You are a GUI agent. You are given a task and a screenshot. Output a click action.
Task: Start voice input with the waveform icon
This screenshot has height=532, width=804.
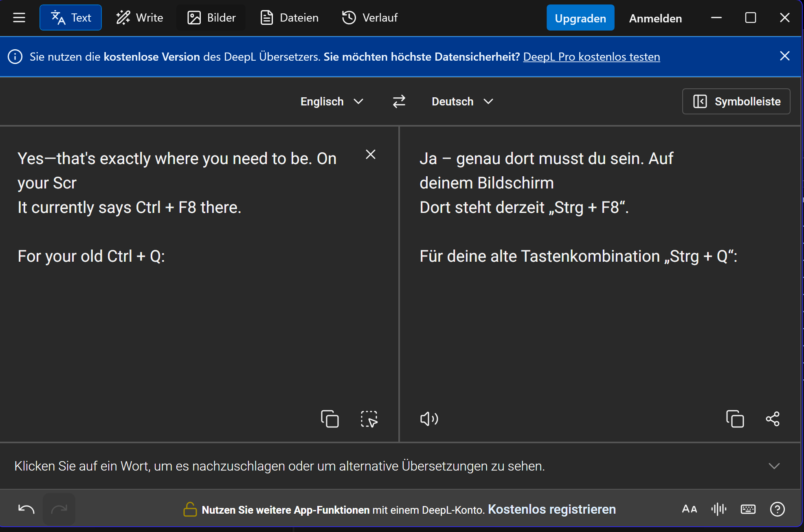[719, 509]
